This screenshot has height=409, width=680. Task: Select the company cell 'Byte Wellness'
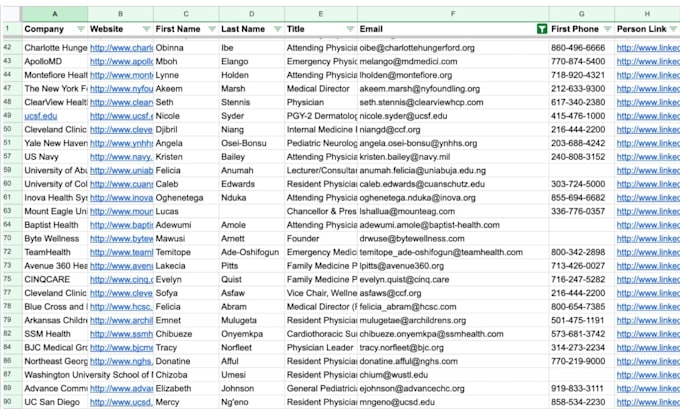[x=55, y=239]
